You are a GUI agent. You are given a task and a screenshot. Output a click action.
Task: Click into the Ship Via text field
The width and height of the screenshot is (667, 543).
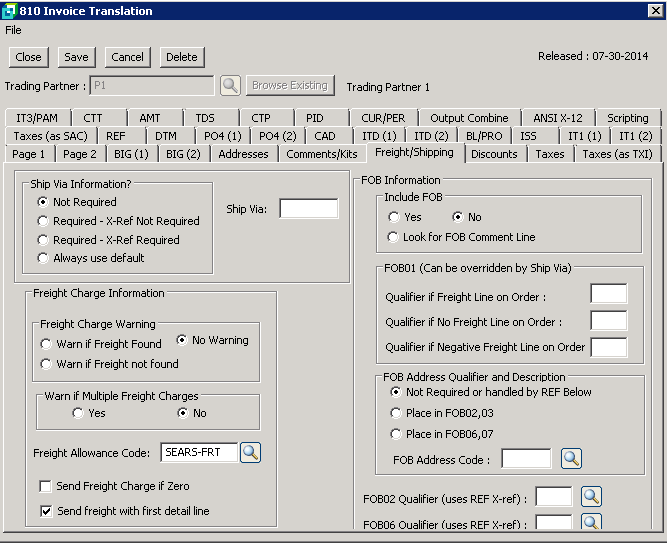click(308, 209)
